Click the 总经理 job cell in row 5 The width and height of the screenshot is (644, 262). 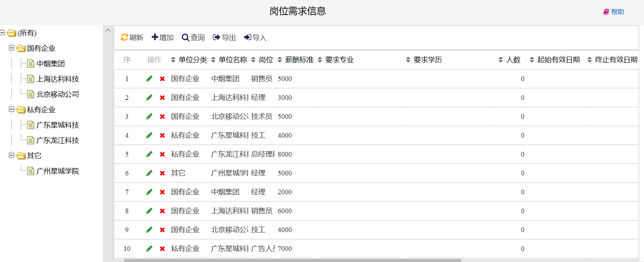tap(263, 154)
